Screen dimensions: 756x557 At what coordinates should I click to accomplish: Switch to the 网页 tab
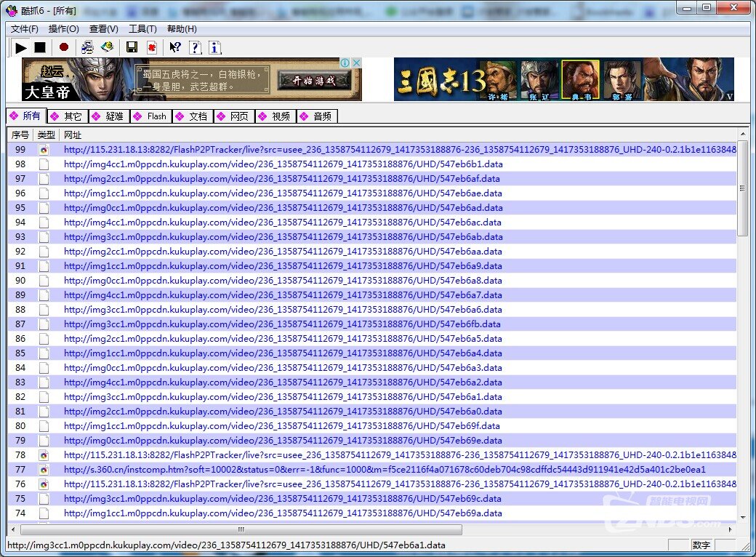(x=233, y=116)
